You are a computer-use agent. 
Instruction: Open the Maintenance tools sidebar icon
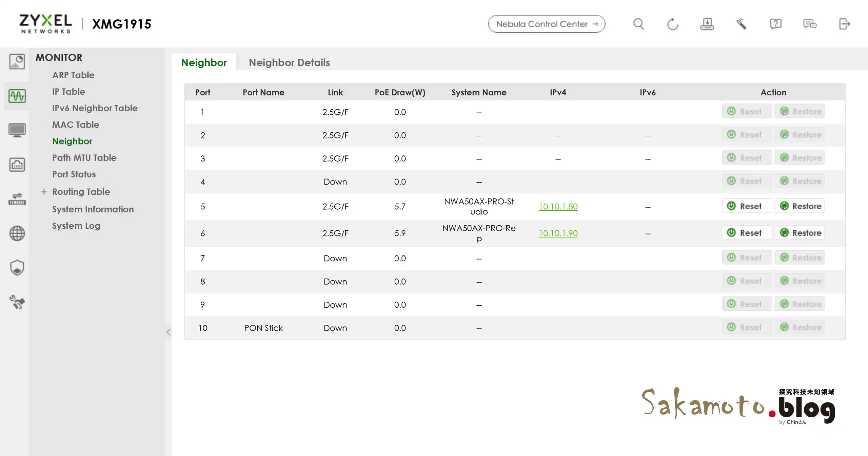(x=17, y=302)
